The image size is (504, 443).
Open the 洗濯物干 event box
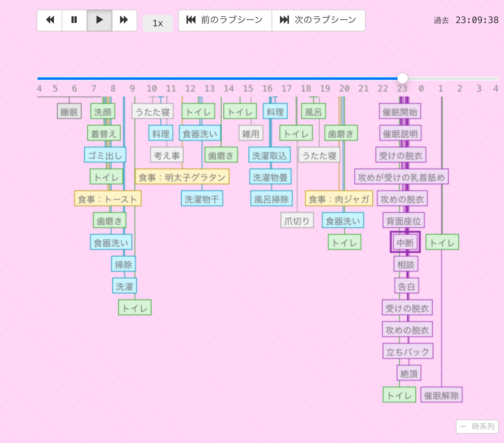click(x=202, y=199)
